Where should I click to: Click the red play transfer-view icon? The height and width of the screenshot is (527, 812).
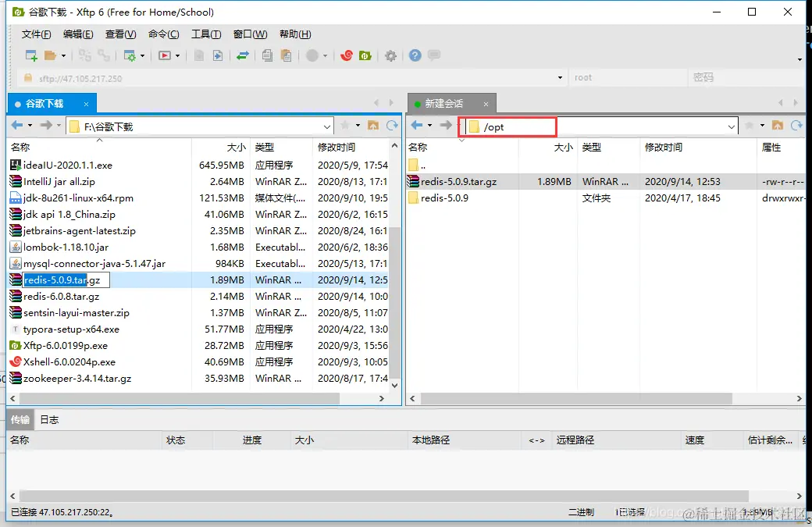(165, 55)
